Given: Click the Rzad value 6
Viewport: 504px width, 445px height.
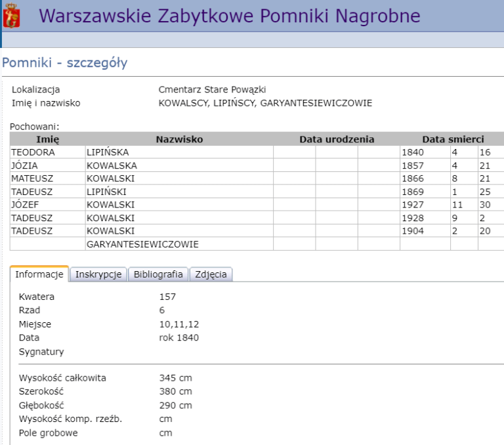Looking at the screenshot, I should pos(162,310).
